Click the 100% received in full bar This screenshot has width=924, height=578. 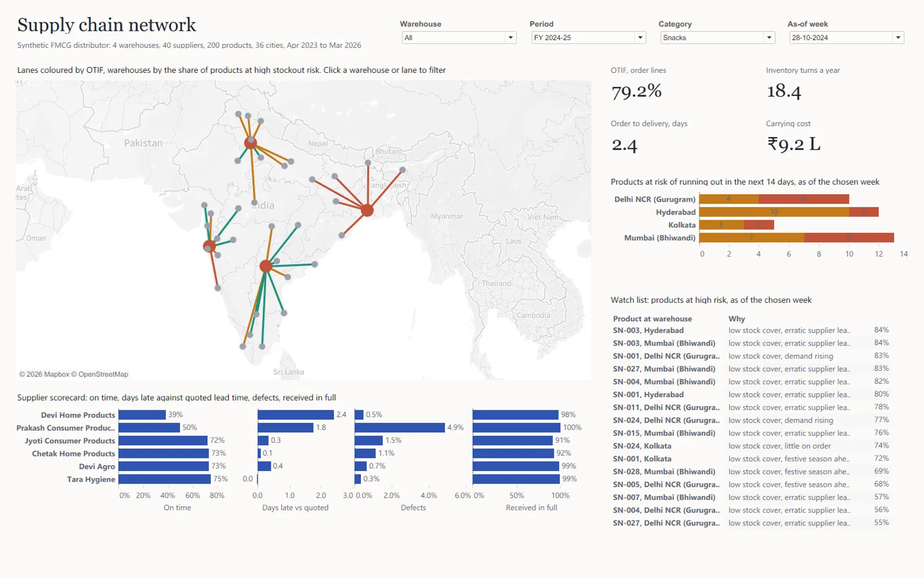[517, 427]
